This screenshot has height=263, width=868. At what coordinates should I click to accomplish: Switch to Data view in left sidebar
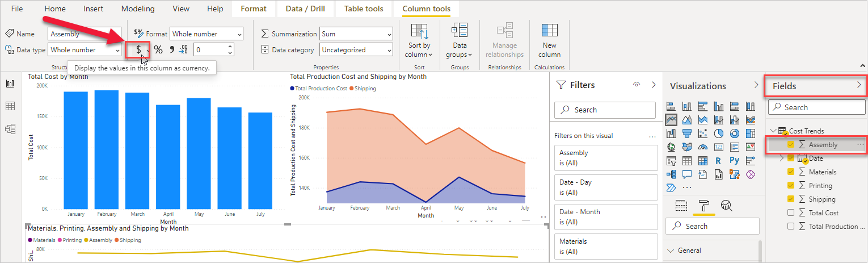click(x=10, y=106)
